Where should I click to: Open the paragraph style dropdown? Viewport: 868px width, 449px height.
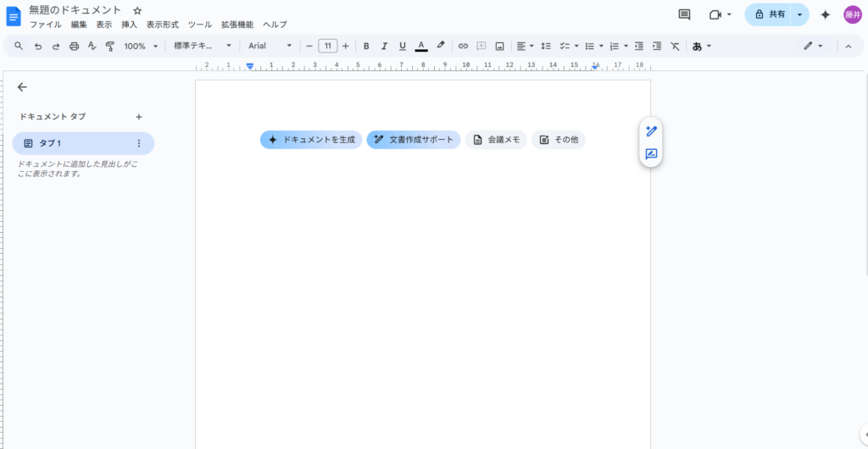(x=202, y=46)
